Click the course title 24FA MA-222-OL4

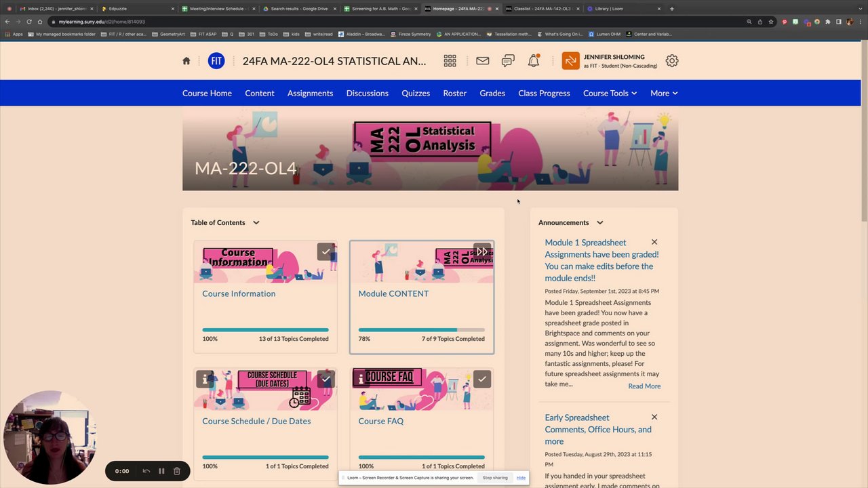pos(334,61)
